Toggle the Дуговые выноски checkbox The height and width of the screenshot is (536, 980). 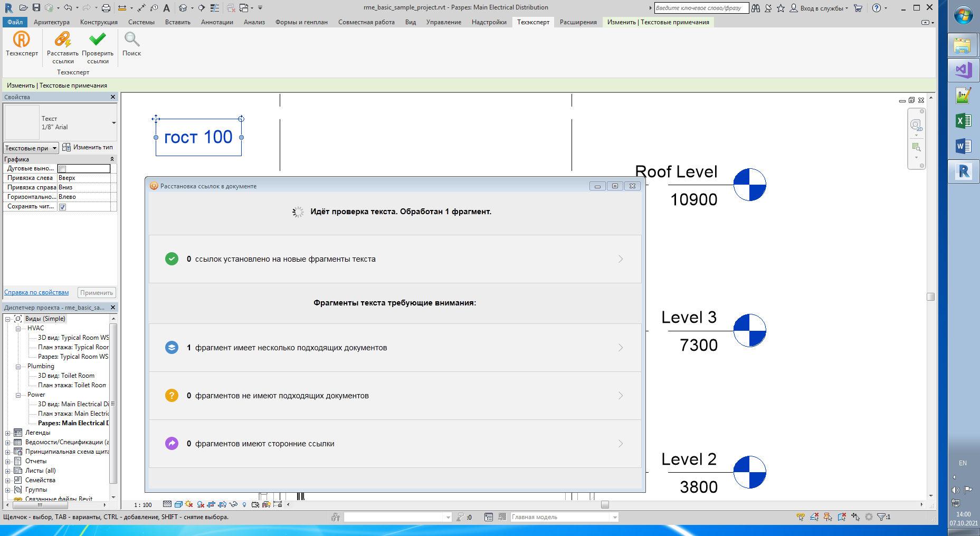tap(62, 169)
